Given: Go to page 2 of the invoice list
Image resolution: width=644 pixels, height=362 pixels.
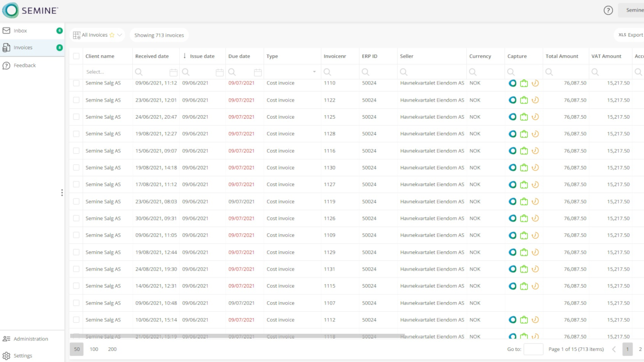Looking at the screenshot, I should [640, 349].
